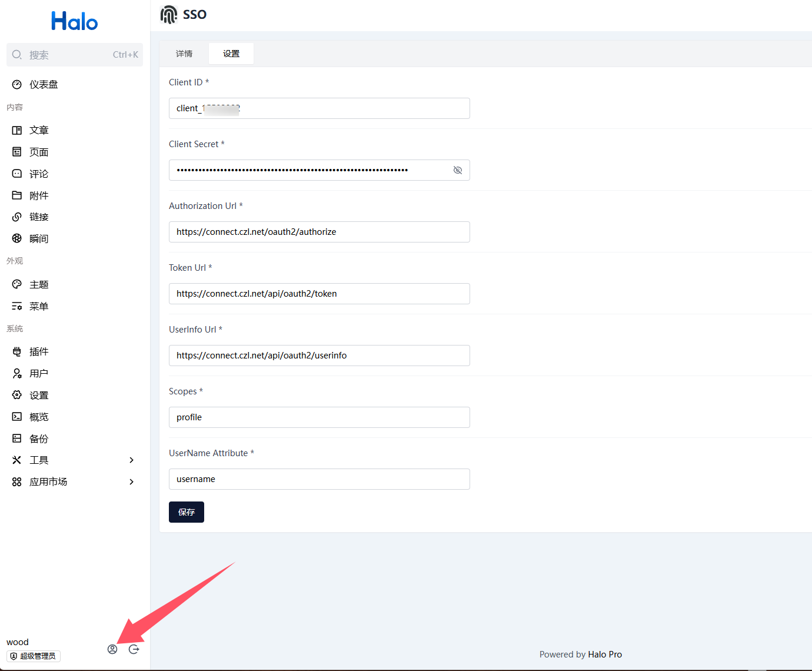Click the 保存 save button
The height and width of the screenshot is (671, 812).
point(187,512)
